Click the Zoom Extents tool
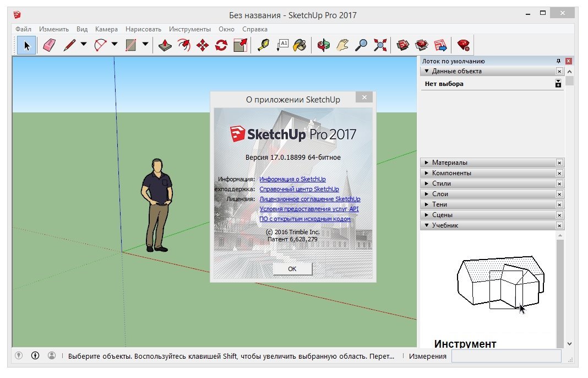Viewport: 588px width, 378px height. [x=380, y=45]
